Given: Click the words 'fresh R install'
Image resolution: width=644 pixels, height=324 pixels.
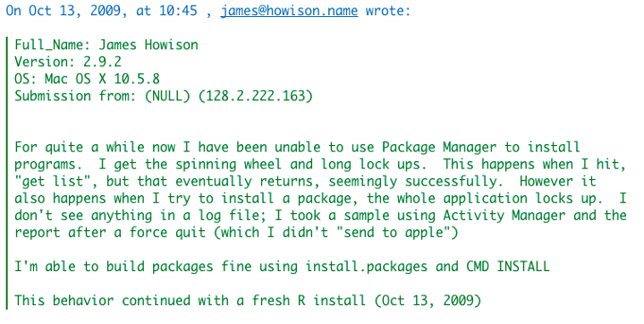Looking at the screenshot, I should point(309,300).
